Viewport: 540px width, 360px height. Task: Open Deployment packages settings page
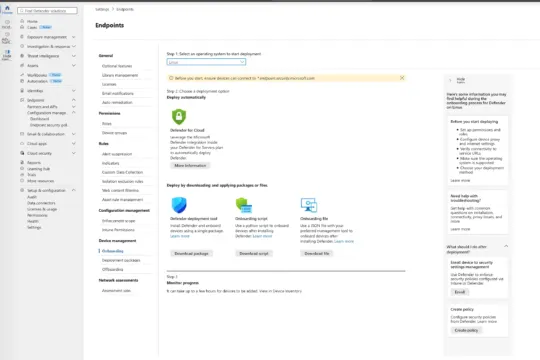121,260
